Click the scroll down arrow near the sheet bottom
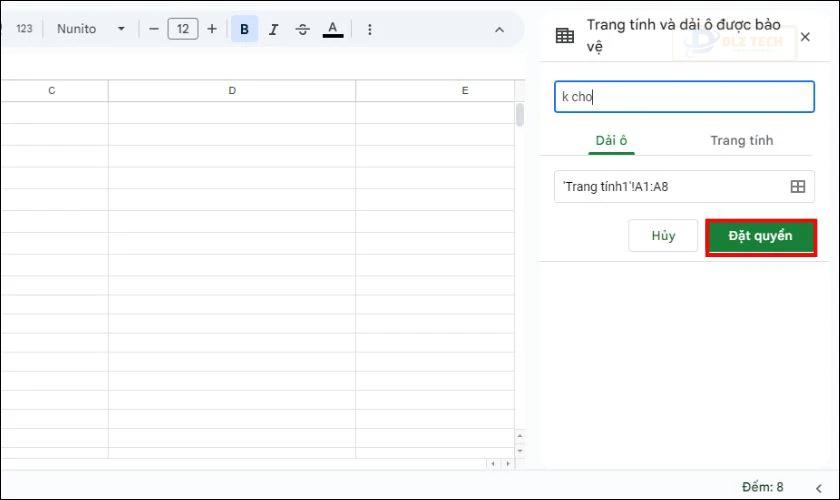 pos(520,451)
